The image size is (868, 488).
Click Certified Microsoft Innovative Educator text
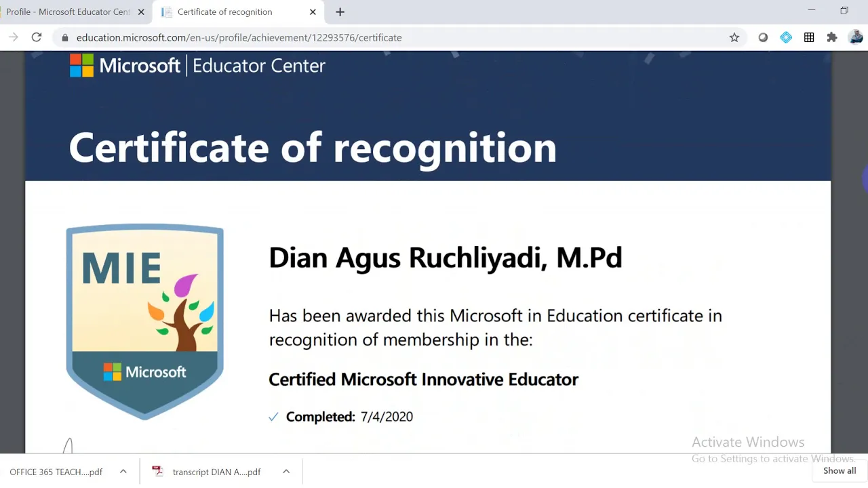pos(423,380)
